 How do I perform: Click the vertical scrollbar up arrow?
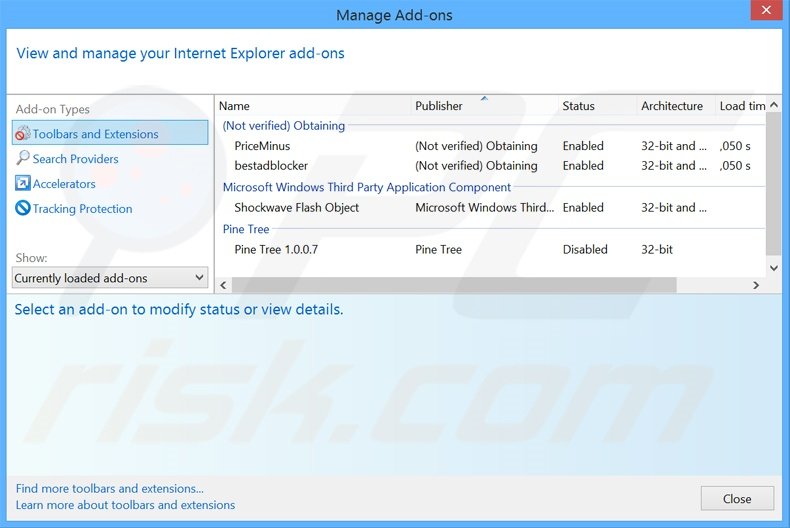tap(774, 105)
